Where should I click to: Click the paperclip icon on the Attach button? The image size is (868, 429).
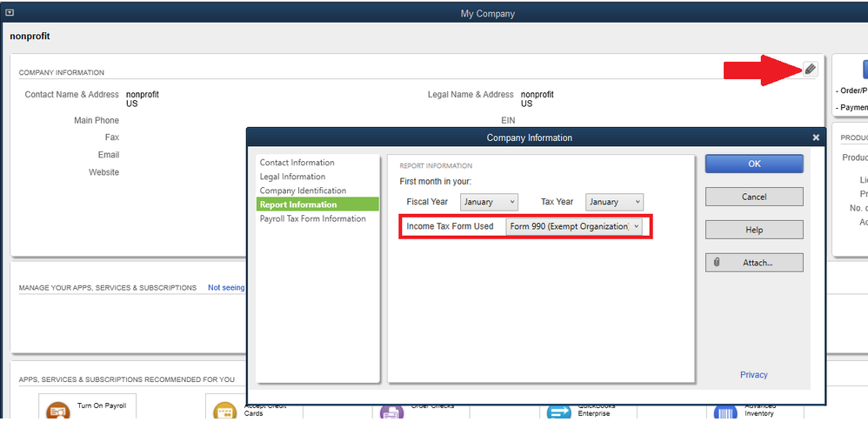tap(717, 263)
